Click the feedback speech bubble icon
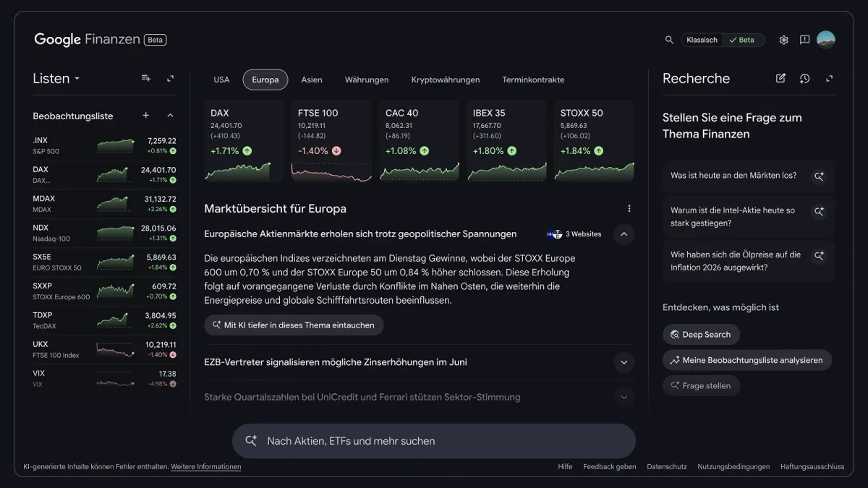 (804, 40)
